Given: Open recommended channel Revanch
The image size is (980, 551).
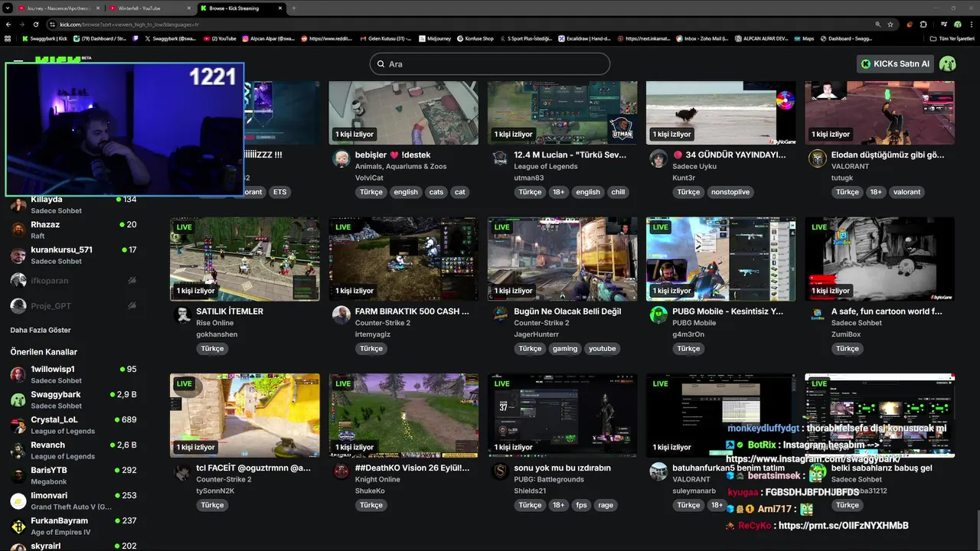Looking at the screenshot, I should pyautogui.click(x=73, y=450).
